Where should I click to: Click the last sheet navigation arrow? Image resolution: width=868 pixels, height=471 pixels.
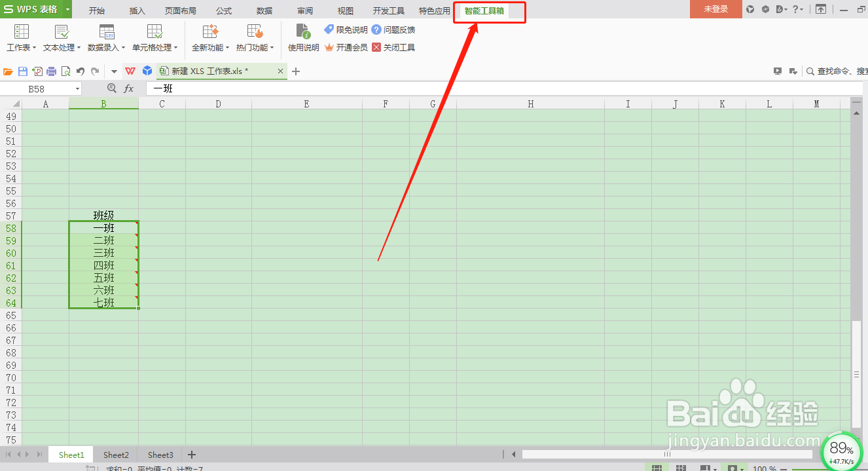tap(39, 455)
